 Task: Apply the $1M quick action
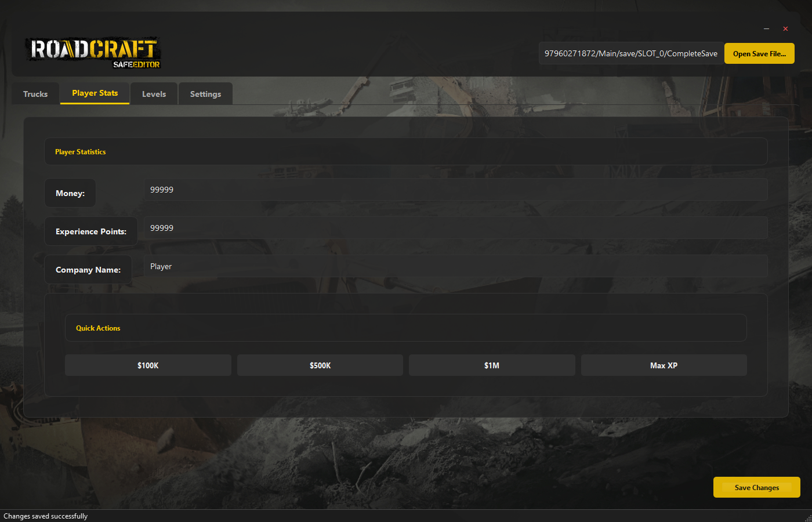(492, 365)
